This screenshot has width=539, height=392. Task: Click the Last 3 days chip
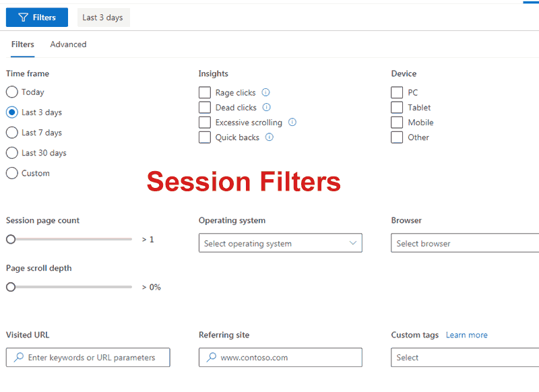pyautogui.click(x=103, y=18)
